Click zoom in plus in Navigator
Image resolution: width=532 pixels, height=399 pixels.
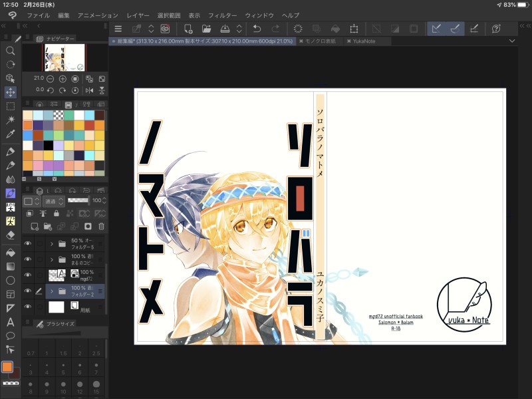pos(63,79)
